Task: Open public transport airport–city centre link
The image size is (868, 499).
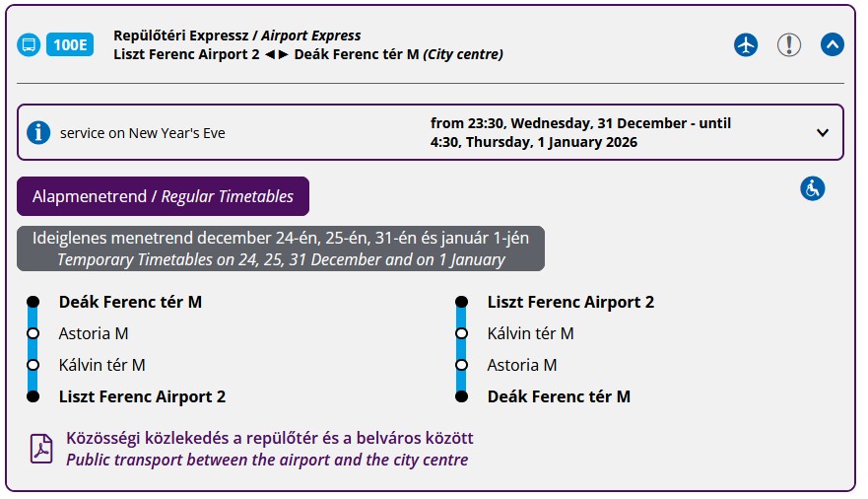Action: 269,449
